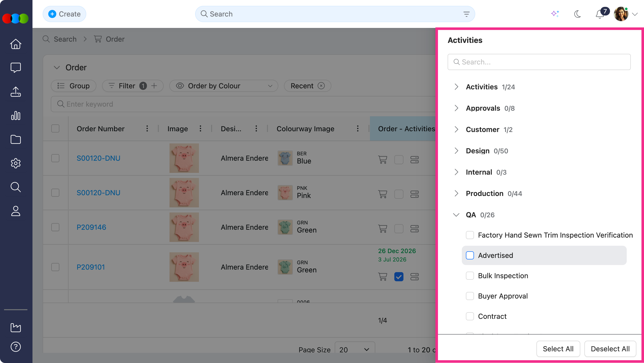Screen dimensions: 644x363
Task: Click the server stack icon in P209146 row
Action: (x=415, y=229)
